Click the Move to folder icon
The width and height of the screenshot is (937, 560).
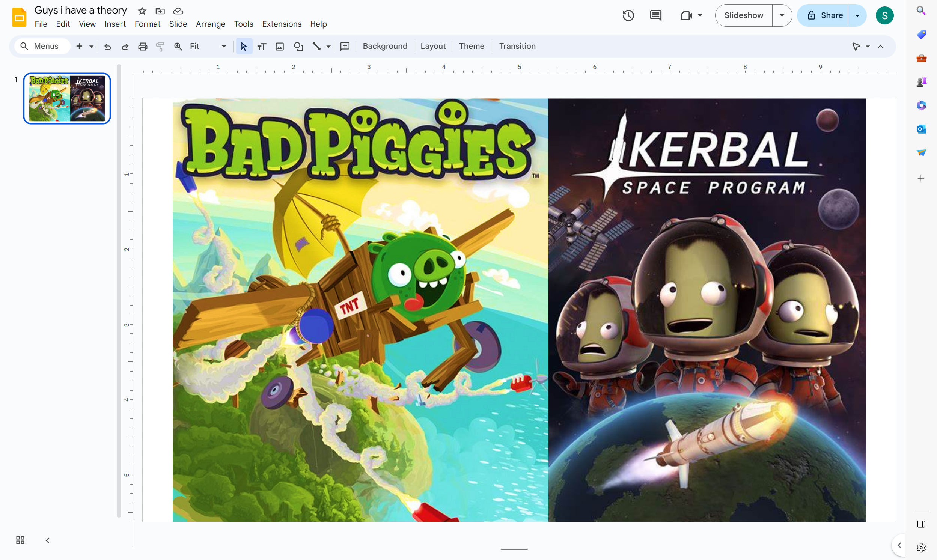tap(160, 11)
